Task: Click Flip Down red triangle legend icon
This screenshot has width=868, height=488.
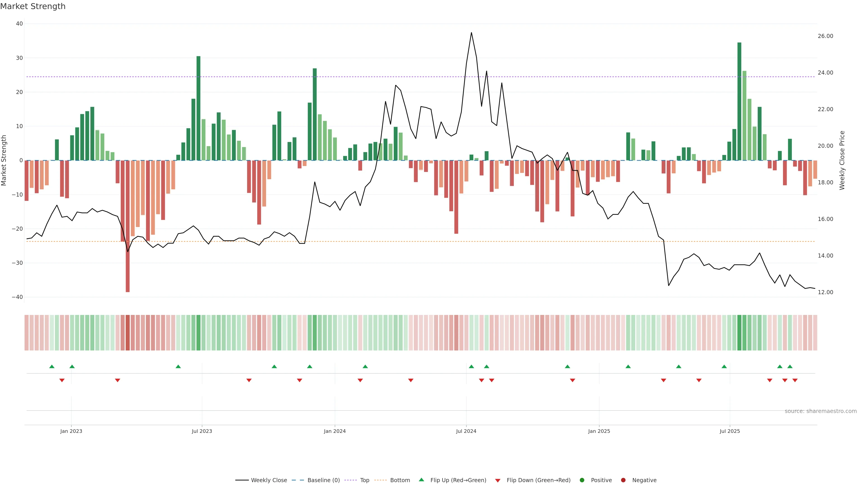Action: (498, 480)
